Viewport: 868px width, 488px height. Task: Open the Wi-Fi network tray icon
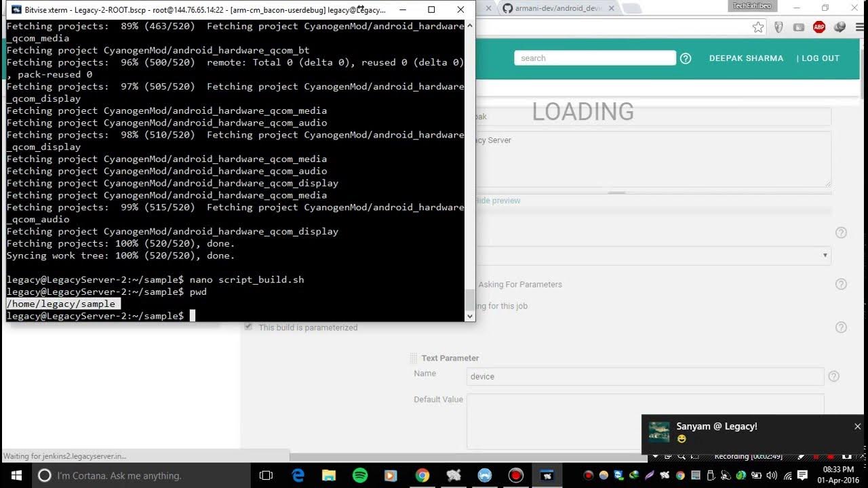(x=787, y=475)
